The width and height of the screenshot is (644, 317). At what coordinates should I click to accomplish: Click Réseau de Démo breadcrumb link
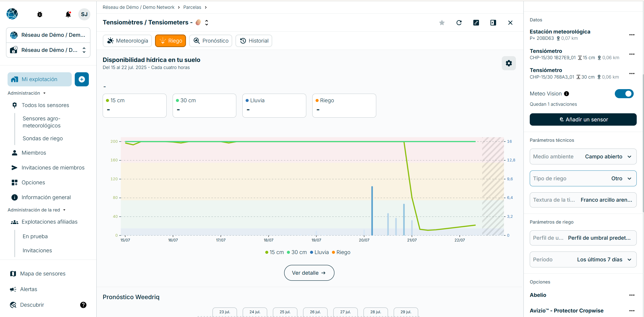138,7
